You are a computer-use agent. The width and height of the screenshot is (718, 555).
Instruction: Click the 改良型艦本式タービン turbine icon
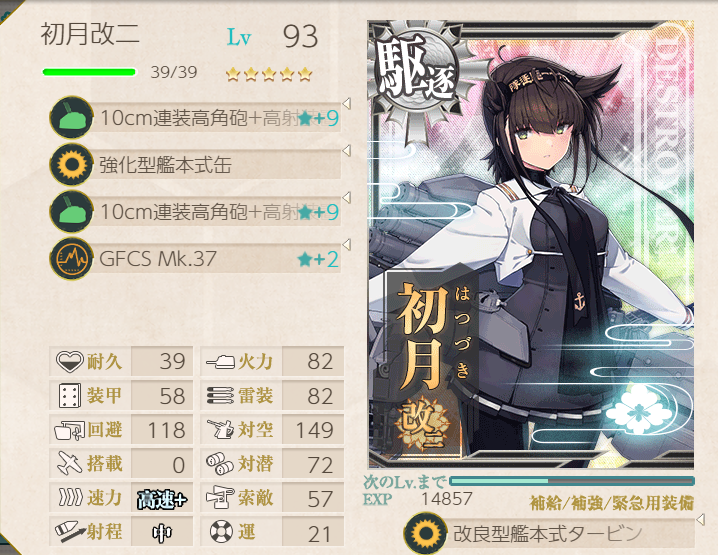click(x=425, y=533)
